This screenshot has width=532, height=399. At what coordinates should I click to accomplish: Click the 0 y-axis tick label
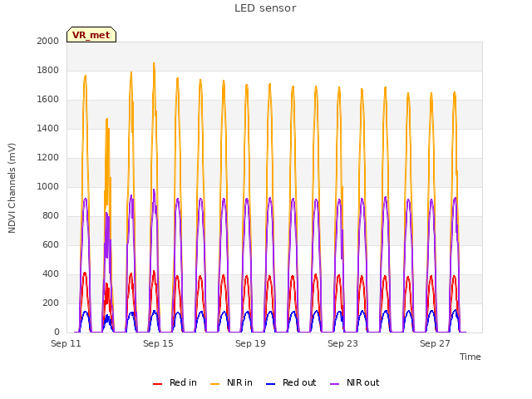click(57, 332)
